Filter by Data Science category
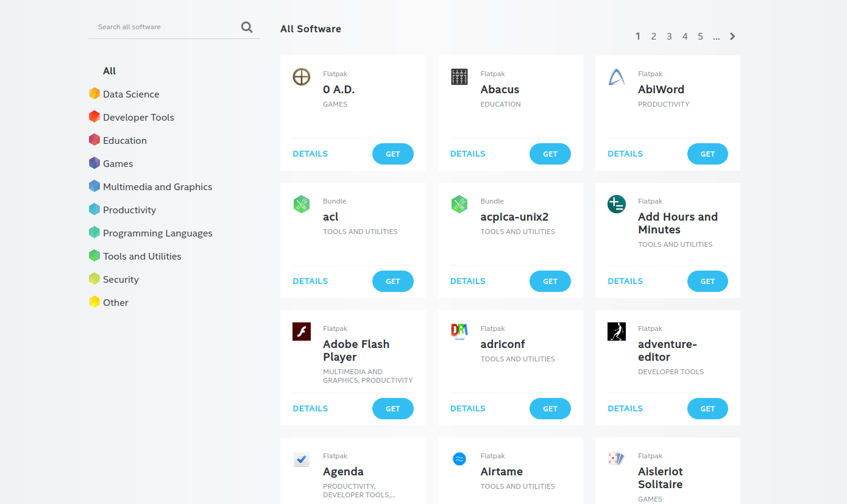This screenshot has width=847, height=504. pyautogui.click(x=131, y=94)
